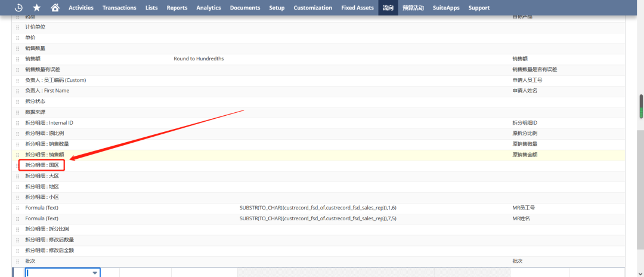Grab drag handle of 拆分明细 : 修改后数量 row
The width and height of the screenshot is (644, 277).
pyautogui.click(x=18, y=240)
